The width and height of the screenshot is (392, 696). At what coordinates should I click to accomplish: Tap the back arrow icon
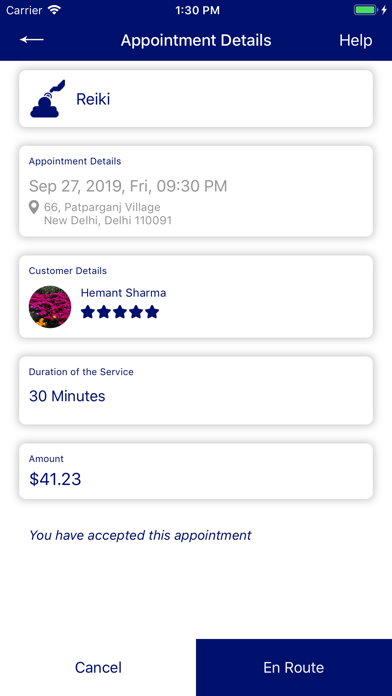click(x=32, y=40)
